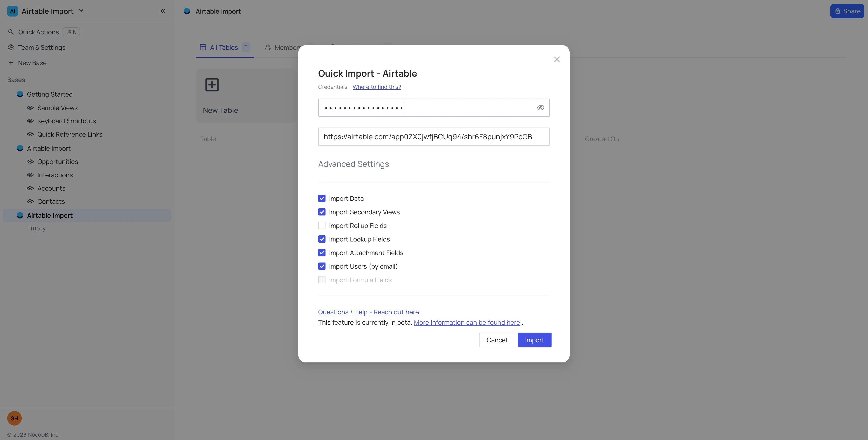Uncheck Import Attachment Fields
This screenshot has height=440, width=868.
pos(322,253)
